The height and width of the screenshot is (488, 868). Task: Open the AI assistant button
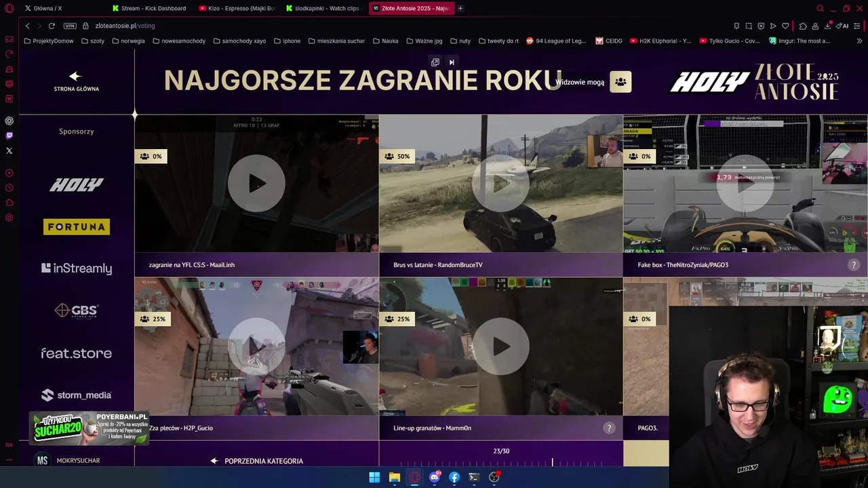pyautogui.click(x=842, y=26)
